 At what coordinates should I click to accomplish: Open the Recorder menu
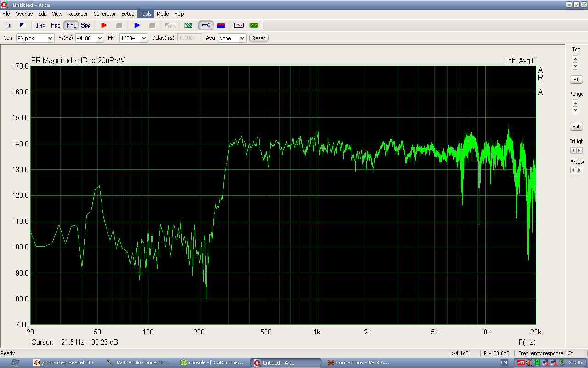[x=78, y=14]
